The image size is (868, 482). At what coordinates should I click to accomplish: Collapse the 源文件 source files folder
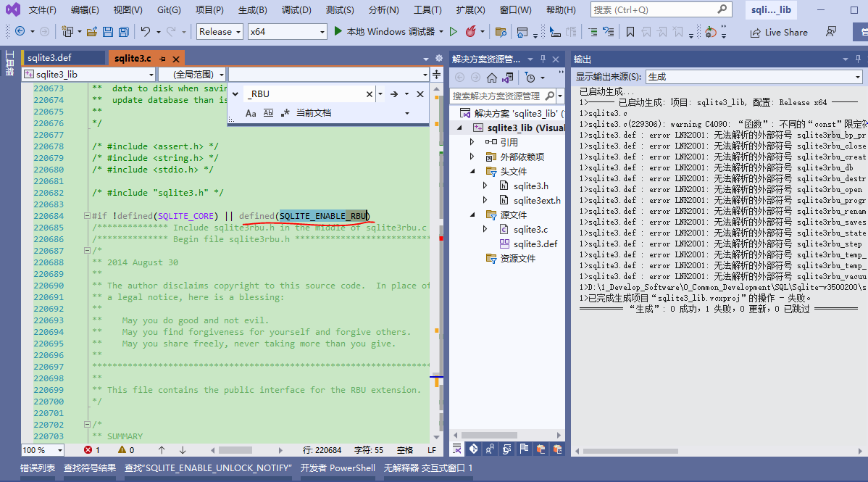(x=472, y=215)
